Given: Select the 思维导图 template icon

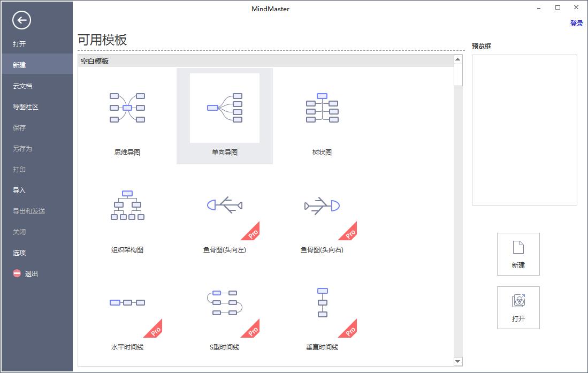Looking at the screenshot, I should 127,108.
